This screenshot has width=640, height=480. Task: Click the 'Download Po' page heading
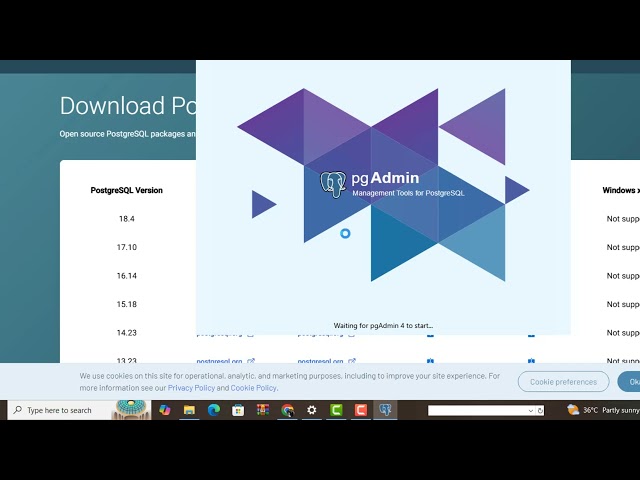[x=128, y=106]
